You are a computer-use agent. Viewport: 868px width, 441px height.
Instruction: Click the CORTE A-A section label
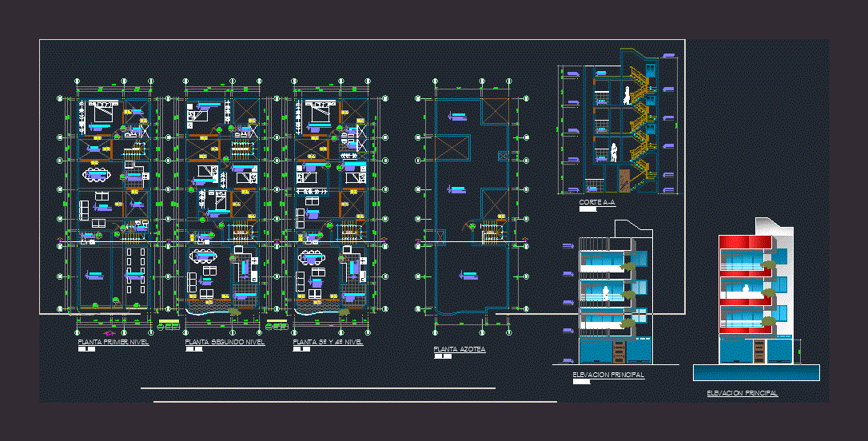(597, 203)
